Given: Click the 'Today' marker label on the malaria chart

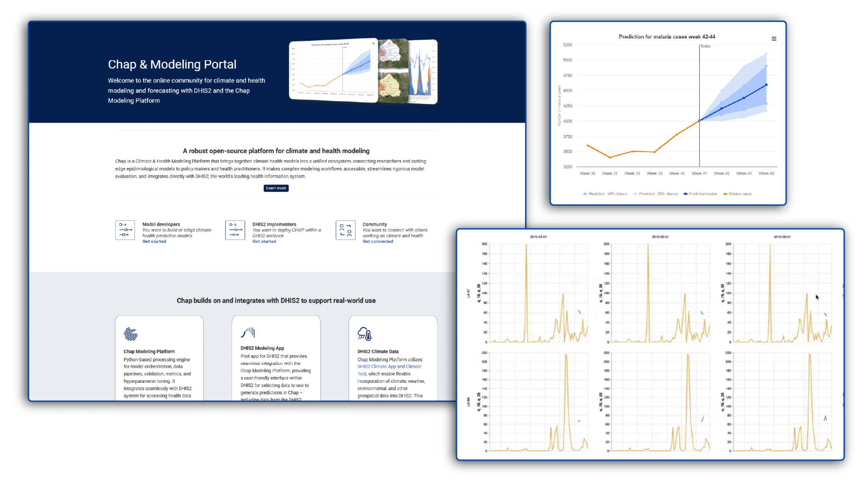Looking at the screenshot, I should pyautogui.click(x=705, y=46).
